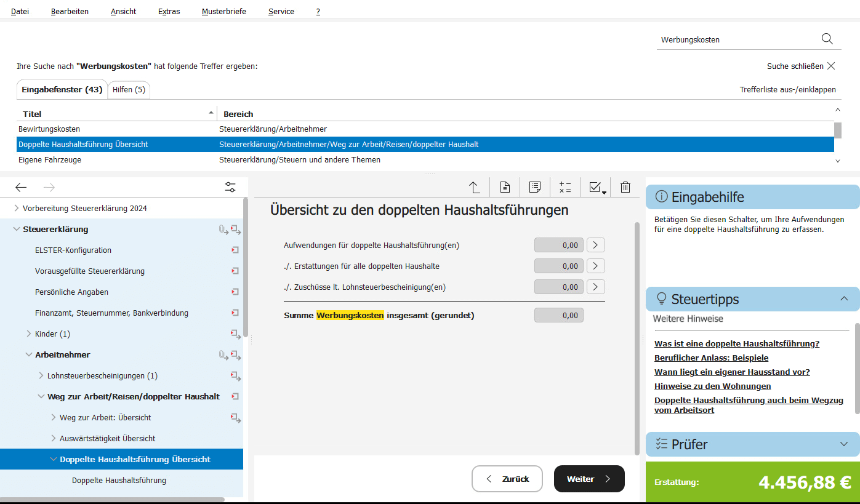
Task: Open the document list toolbar icon
Action: click(x=505, y=187)
